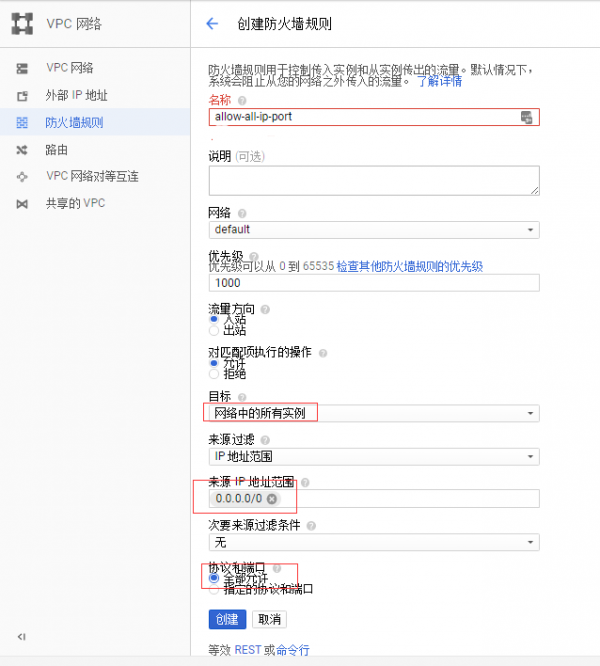
Task: Click the 创建 button
Action: pyautogui.click(x=227, y=619)
